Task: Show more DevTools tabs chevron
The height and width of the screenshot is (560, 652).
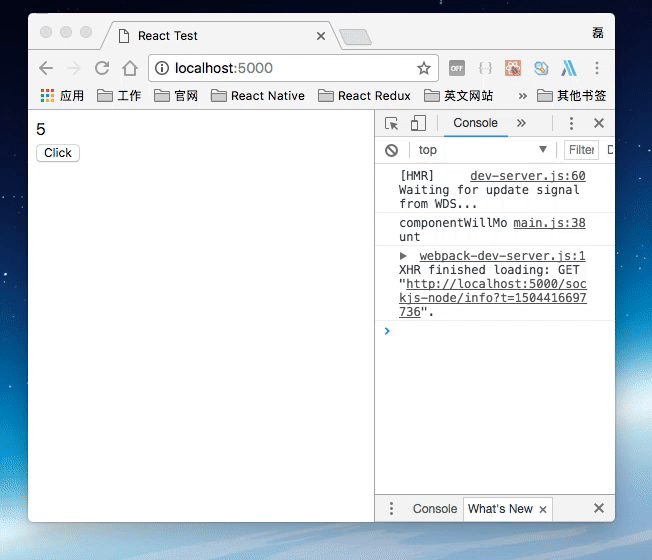Action: [x=521, y=123]
